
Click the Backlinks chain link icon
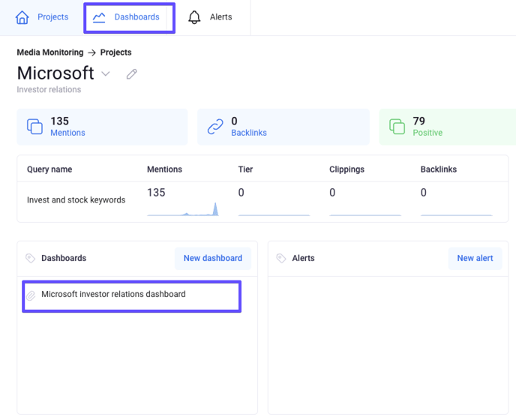[x=215, y=127]
